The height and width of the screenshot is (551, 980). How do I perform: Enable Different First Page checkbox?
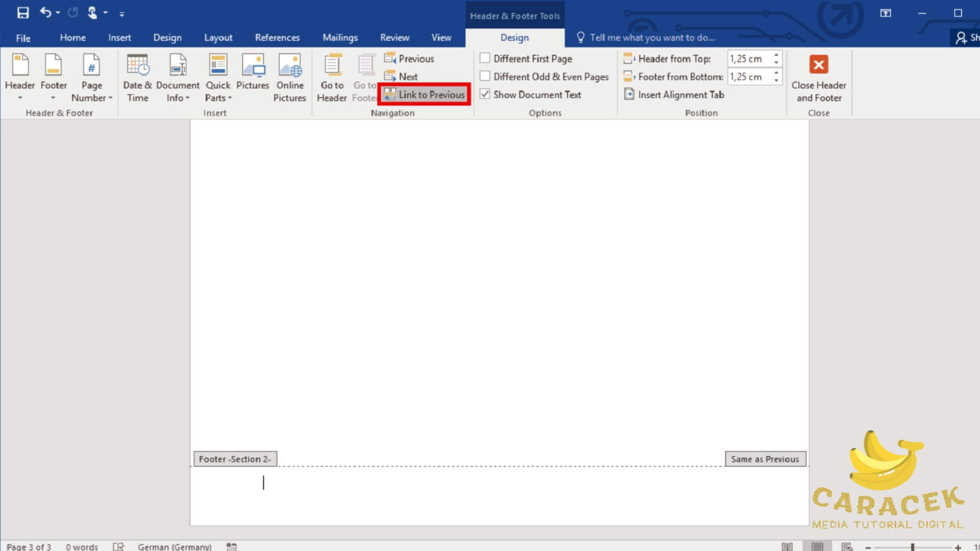[485, 58]
